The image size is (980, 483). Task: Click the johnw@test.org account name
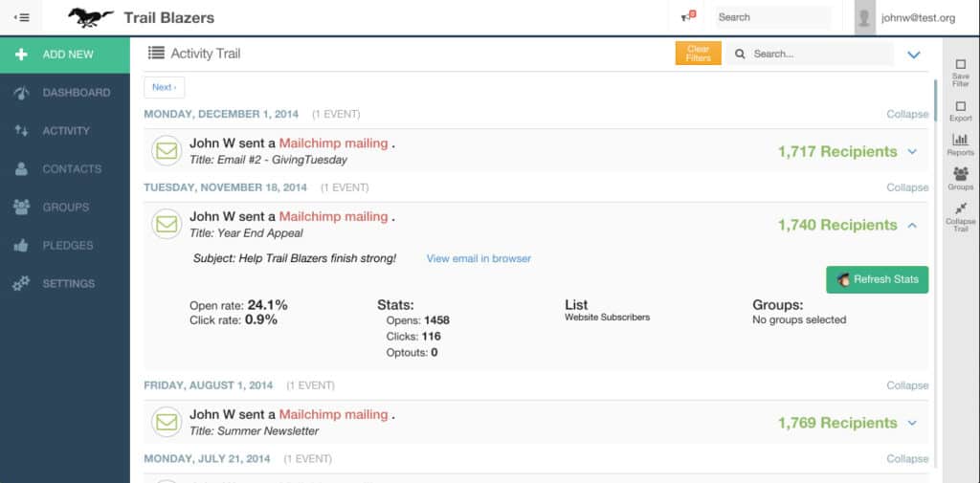click(x=918, y=18)
